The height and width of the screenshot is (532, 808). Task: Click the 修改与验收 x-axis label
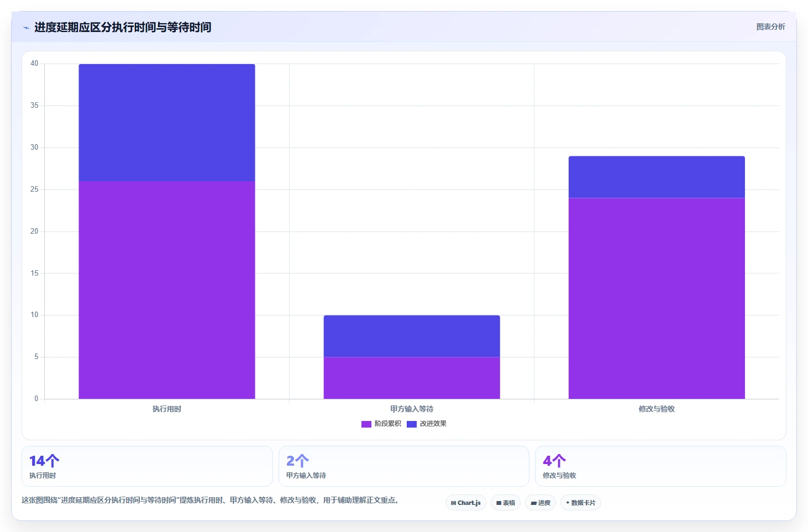tap(657, 409)
